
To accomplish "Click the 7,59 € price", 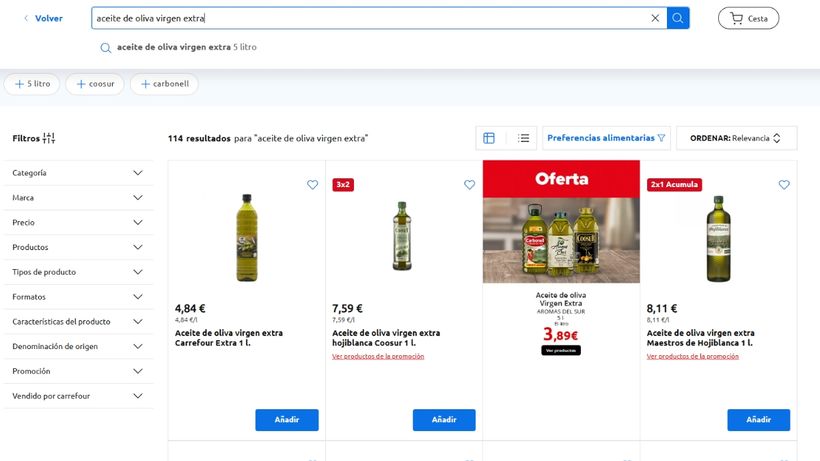I will click(x=347, y=308).
